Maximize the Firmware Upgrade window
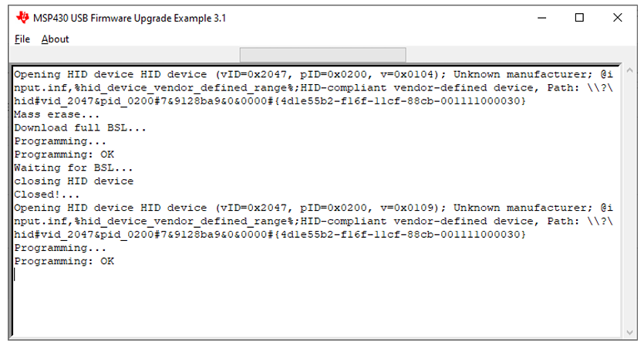The image size is (644, 346). tap(580, 18)
